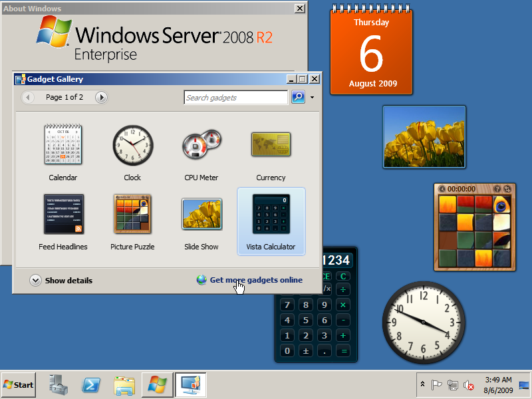Switch to Gadget Gallery taskbar button
The width and height of the screenshot is (532, 399).
click(191, 385)
